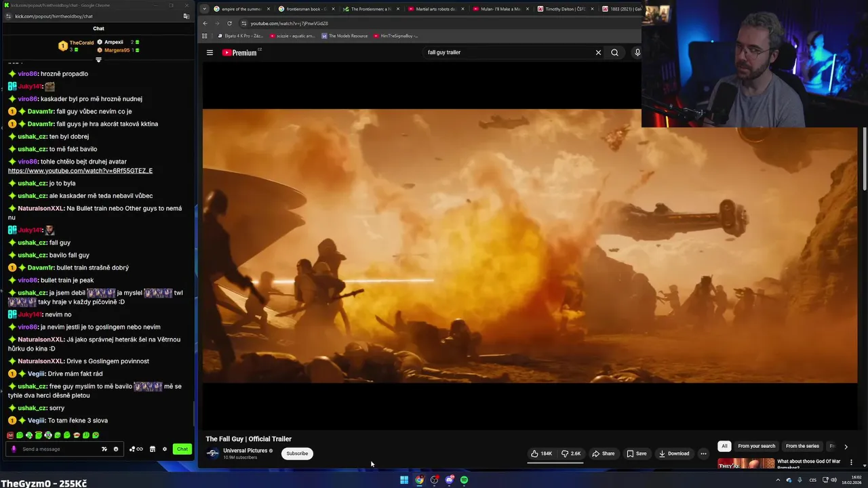Click the YouTube page vertical scrollbar
Screen dimensions: 868x488
pos(864,159)
